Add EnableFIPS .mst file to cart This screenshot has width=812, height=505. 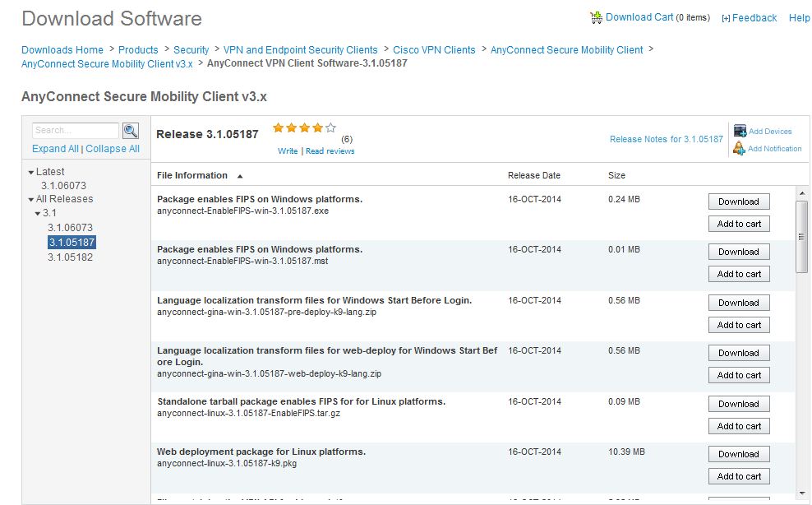point(739,274)
